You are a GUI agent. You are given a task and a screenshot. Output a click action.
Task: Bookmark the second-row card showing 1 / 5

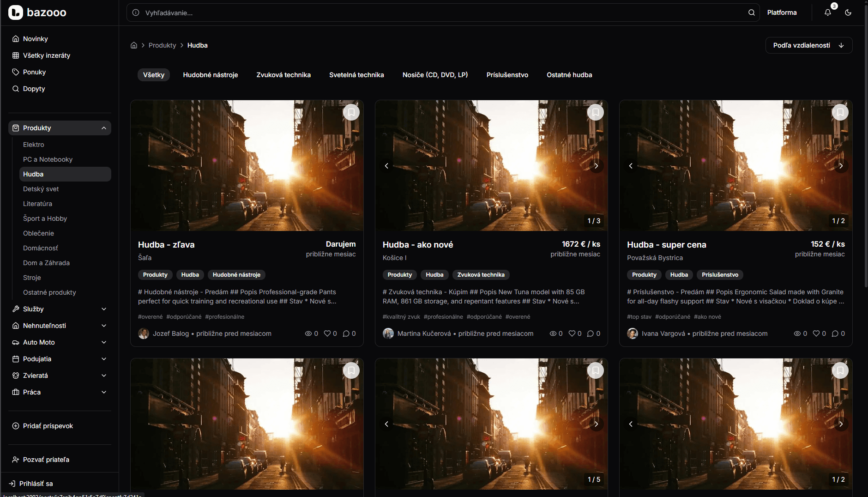click(596, 370)
